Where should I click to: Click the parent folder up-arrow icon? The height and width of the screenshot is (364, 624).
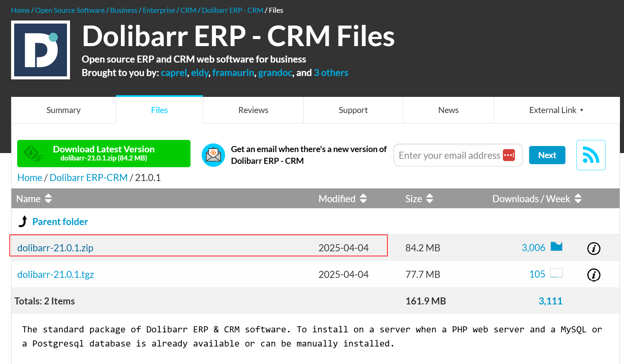23,221
